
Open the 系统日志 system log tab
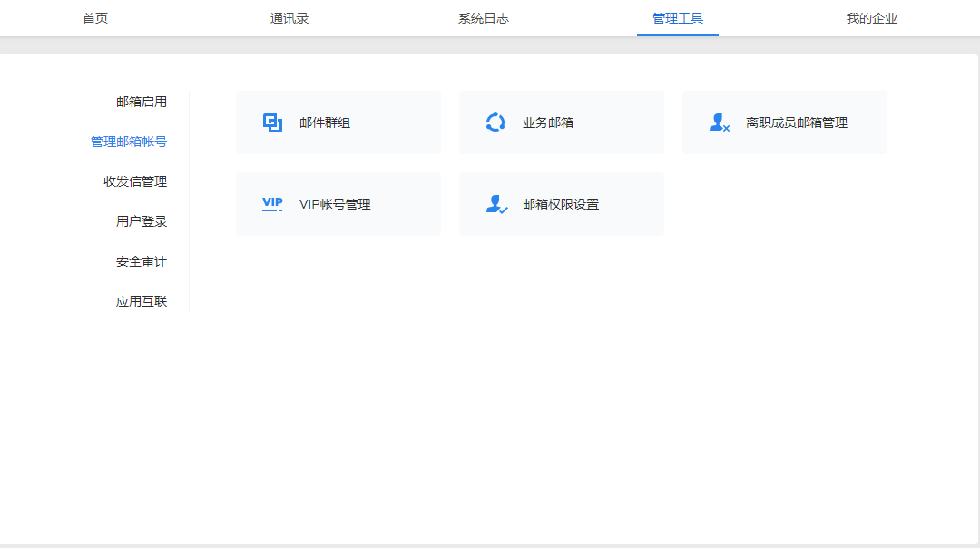[484, 17]
